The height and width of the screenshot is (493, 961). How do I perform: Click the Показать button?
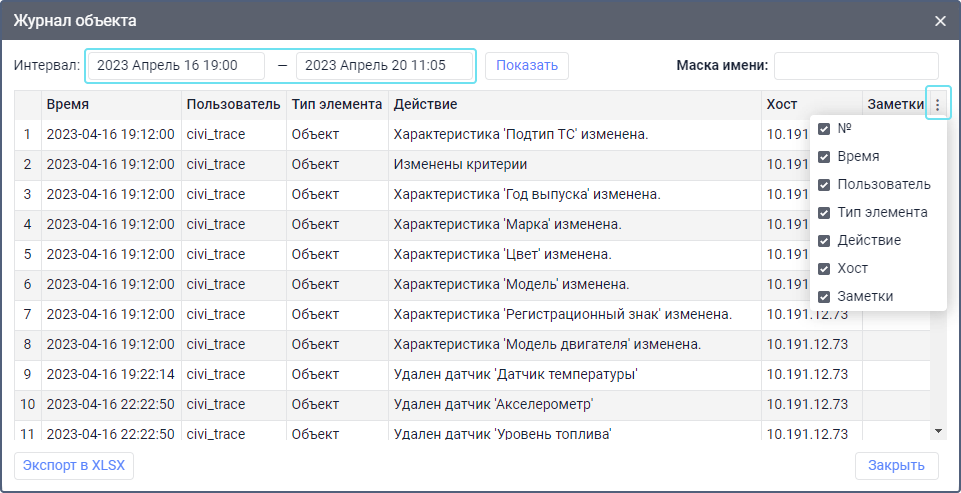(527, 65)
